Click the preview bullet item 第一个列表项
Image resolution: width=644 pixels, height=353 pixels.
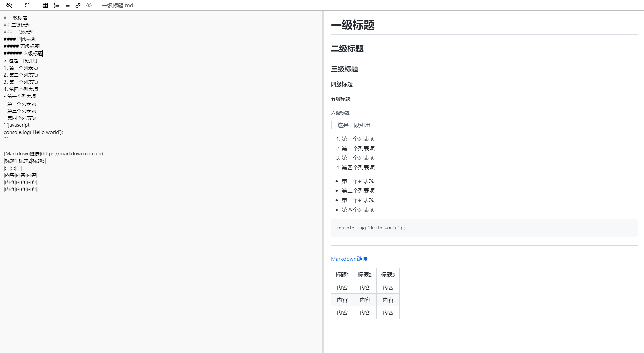pyautogui.click(x=358, y=181)
